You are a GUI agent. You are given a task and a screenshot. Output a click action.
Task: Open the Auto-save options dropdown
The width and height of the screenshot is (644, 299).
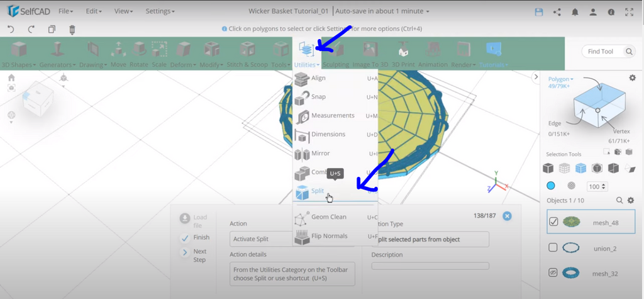coord(382,11)
